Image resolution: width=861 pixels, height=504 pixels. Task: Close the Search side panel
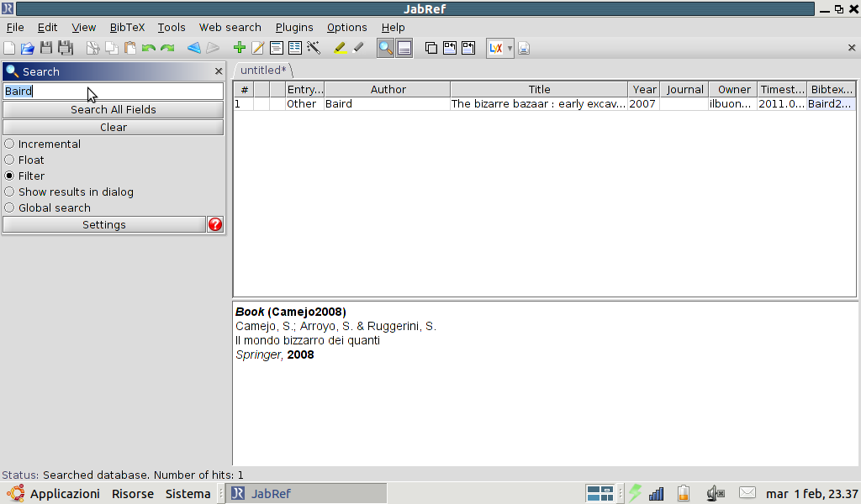click(219, 71)
